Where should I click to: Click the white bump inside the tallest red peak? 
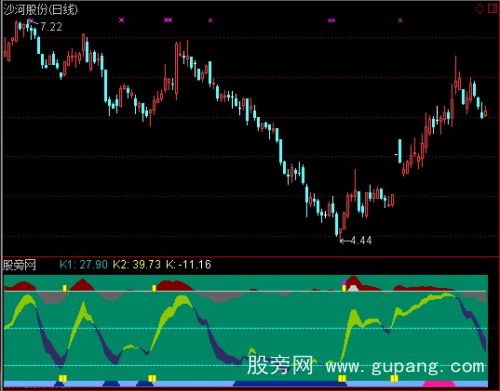coord(353,288)
